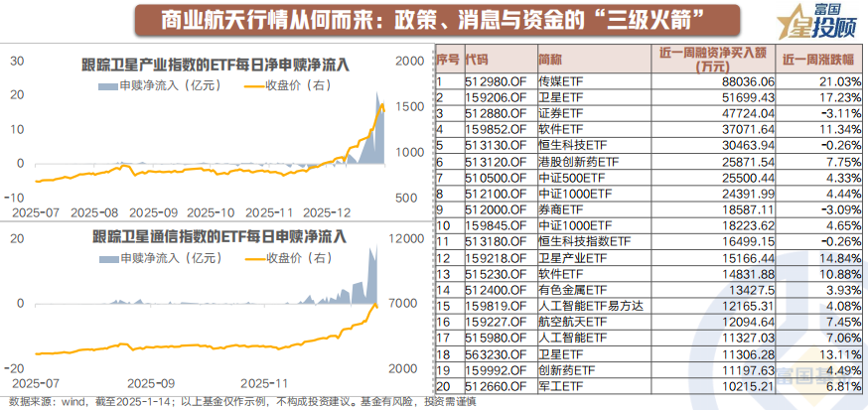Click the 富国星投顾 star logo
Screen dimensions: 868x410
[x=816, y=23]
